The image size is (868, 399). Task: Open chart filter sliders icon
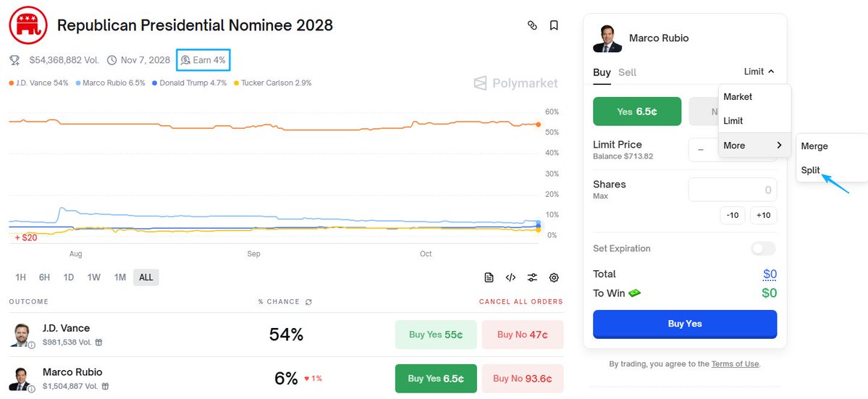pyautogui.click(x=532, y=277)
